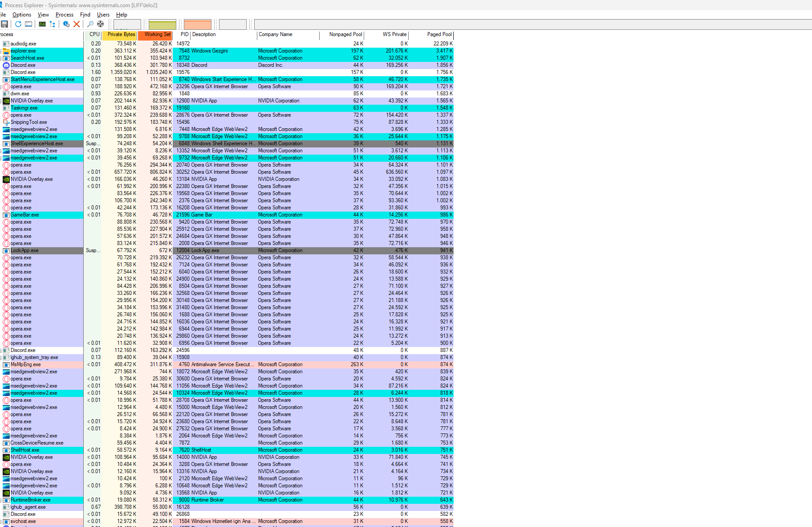Click the RuntimeBroker.exe process icon

click(x=6, y=500)
